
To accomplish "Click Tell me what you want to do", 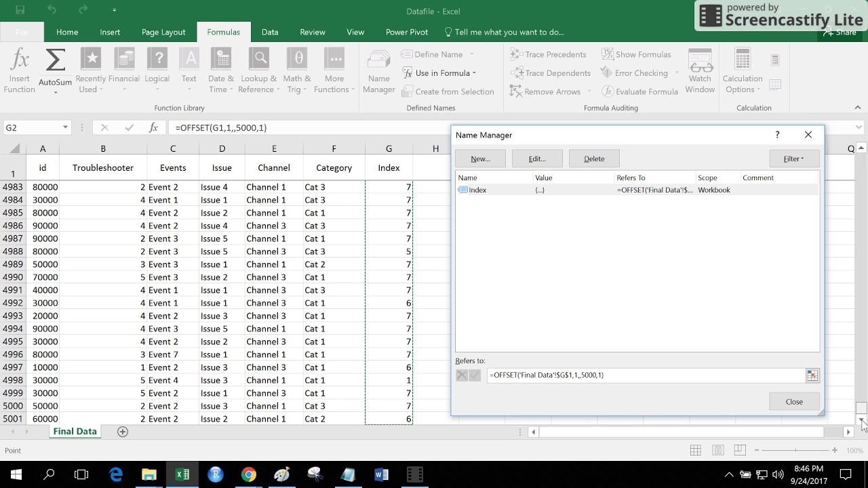I will (x=504, y=32).
